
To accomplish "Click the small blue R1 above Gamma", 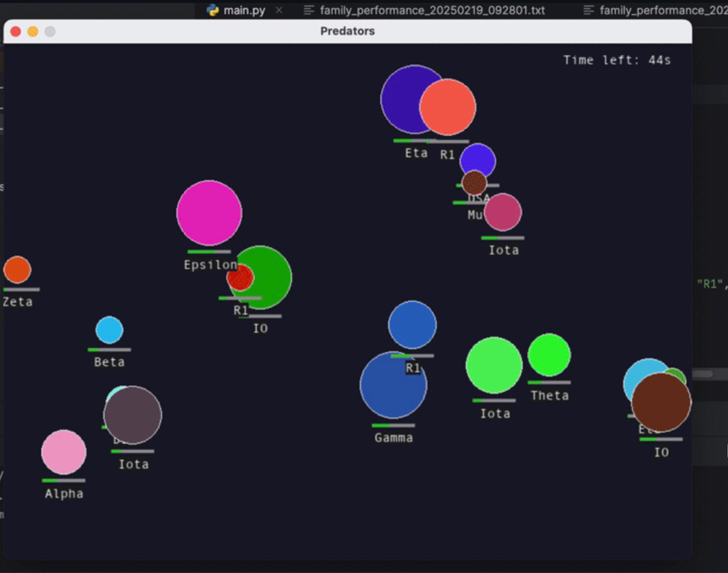I will 413,326.
